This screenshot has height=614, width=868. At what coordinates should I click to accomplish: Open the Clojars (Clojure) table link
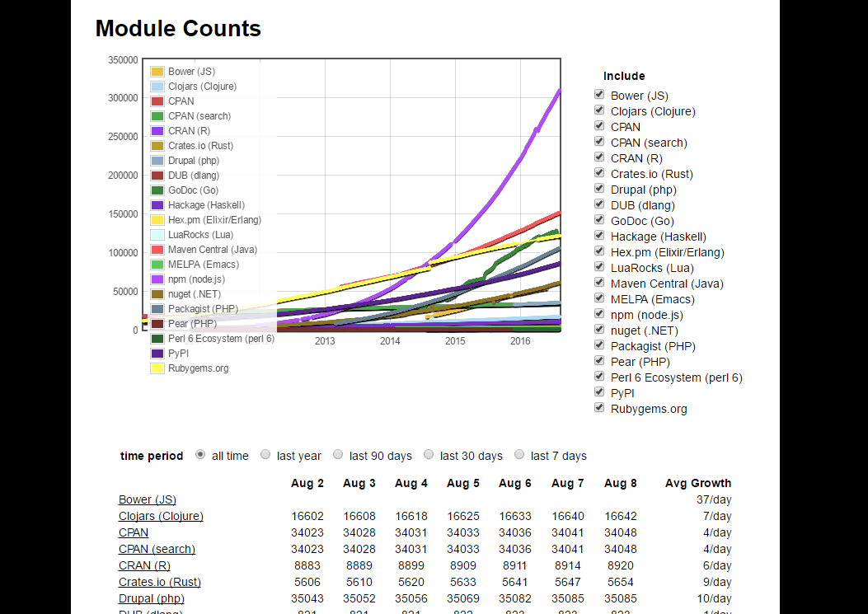(x=161, y=516)
